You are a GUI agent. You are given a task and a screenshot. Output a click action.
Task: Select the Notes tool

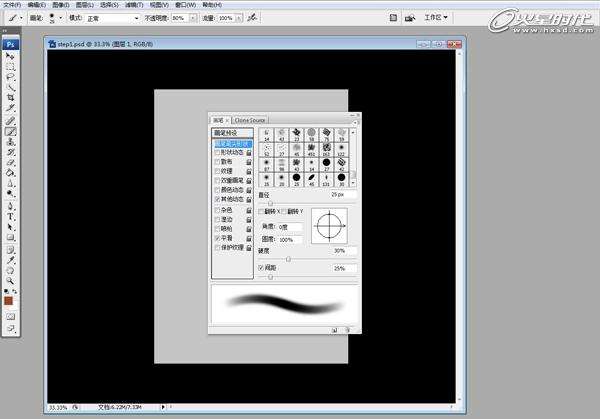pyautogui.click(x=10, y=250)
